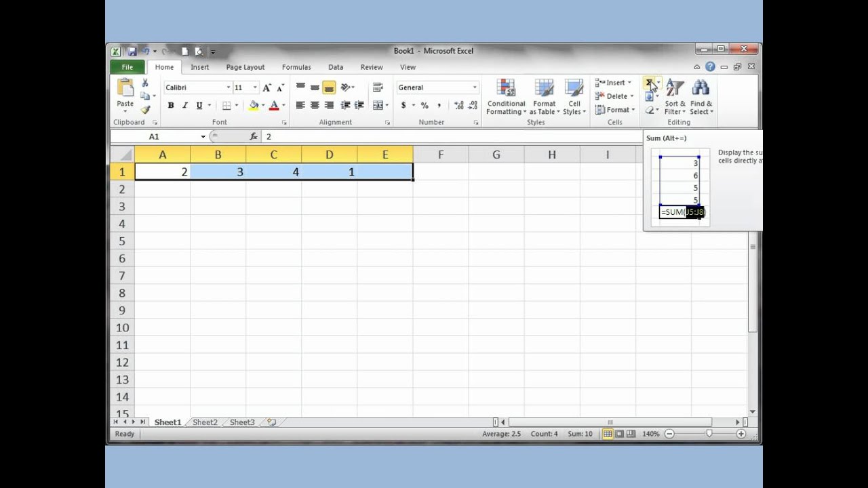
Task: Click the Fill down-arrow icon
Action: (649, 96)
